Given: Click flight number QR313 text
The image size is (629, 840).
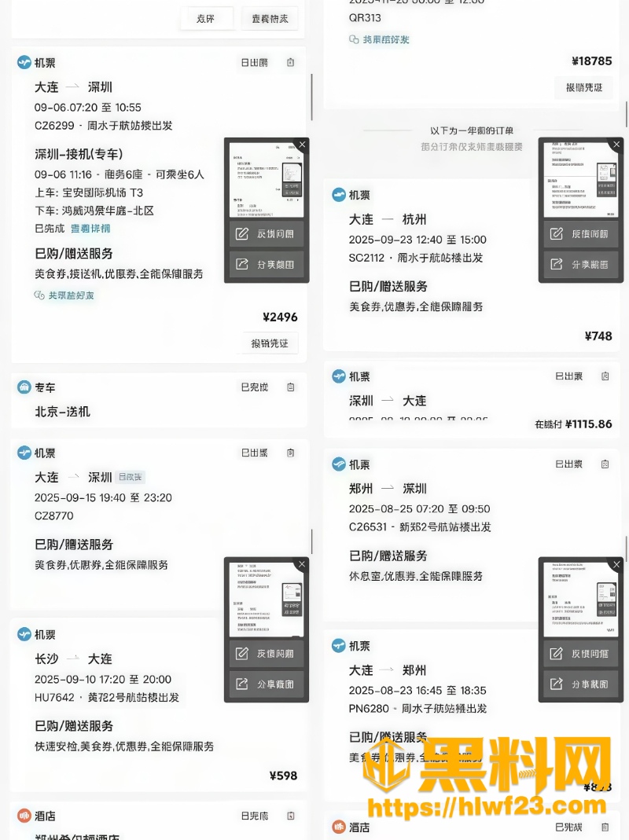Looking at the screenshot, I should [365, 17].
